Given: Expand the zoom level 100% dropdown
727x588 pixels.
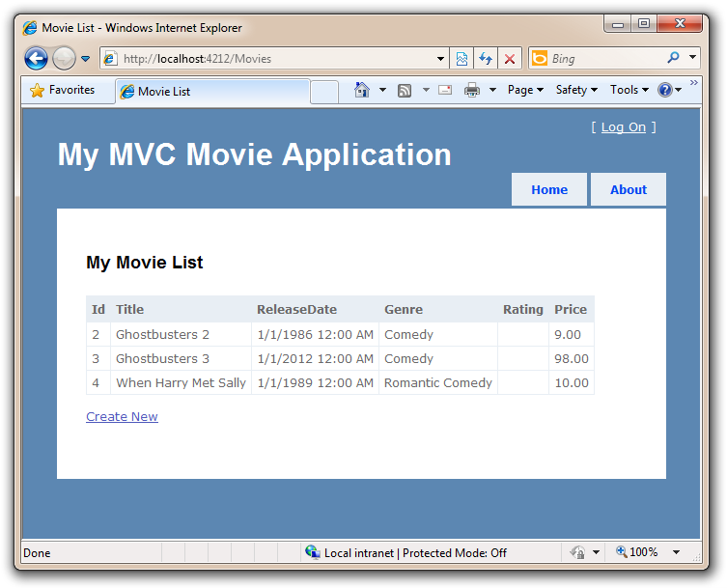Looking at the screenshot, I should (x=677, y=552).
